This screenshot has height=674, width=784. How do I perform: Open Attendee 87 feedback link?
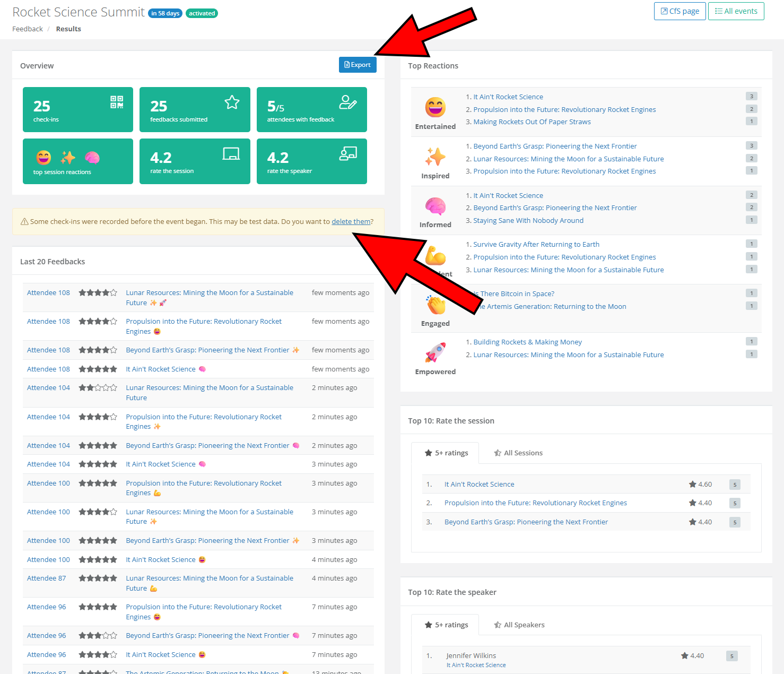tap(47, 578)
